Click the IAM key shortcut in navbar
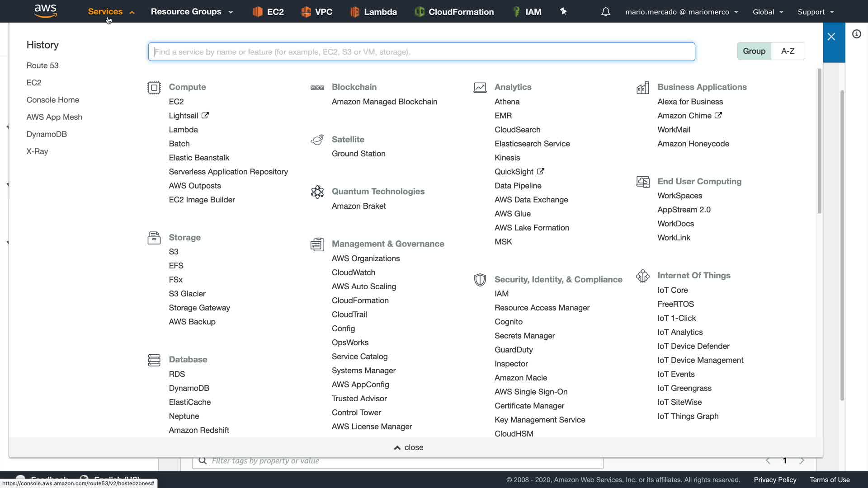Viewport: 868px width, 488px height. tap(517, 12)
